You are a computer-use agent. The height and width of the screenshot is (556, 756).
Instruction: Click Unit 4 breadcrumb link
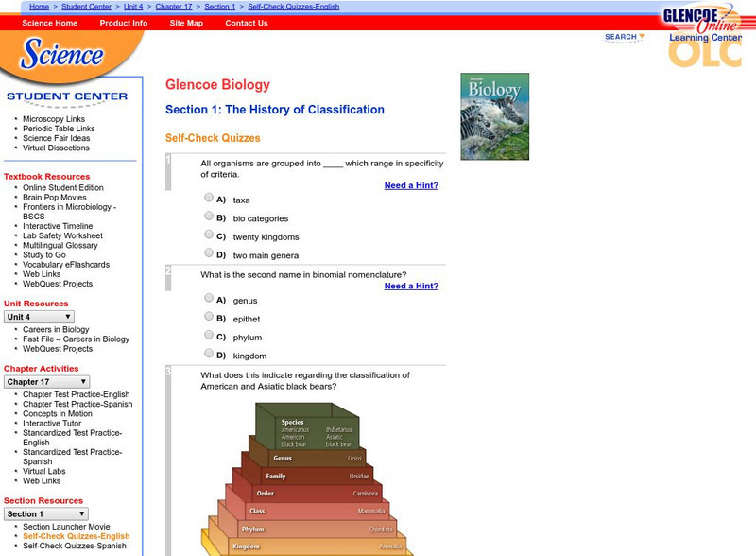[x=133, y=7]
